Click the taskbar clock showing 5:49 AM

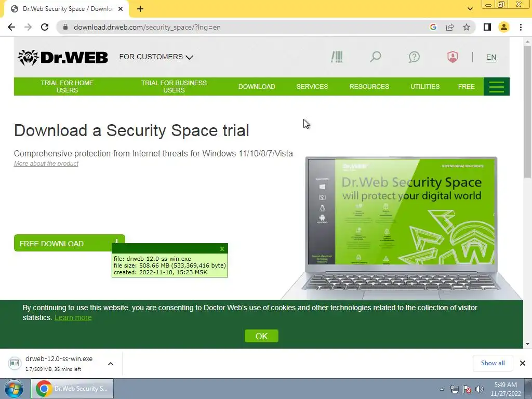(506, 389)
